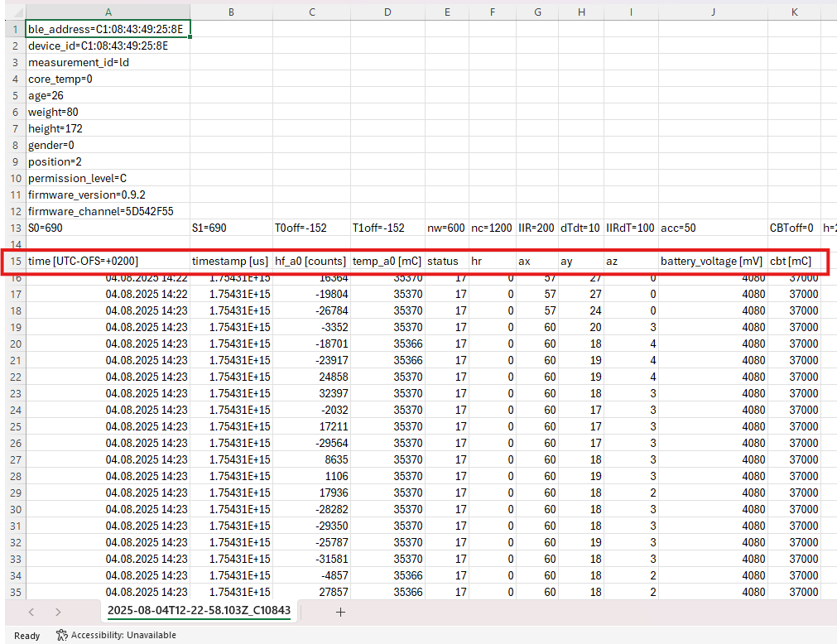Screen dimensions: 837x644
Task: Select column G header
Action: [x=537, y=12]
